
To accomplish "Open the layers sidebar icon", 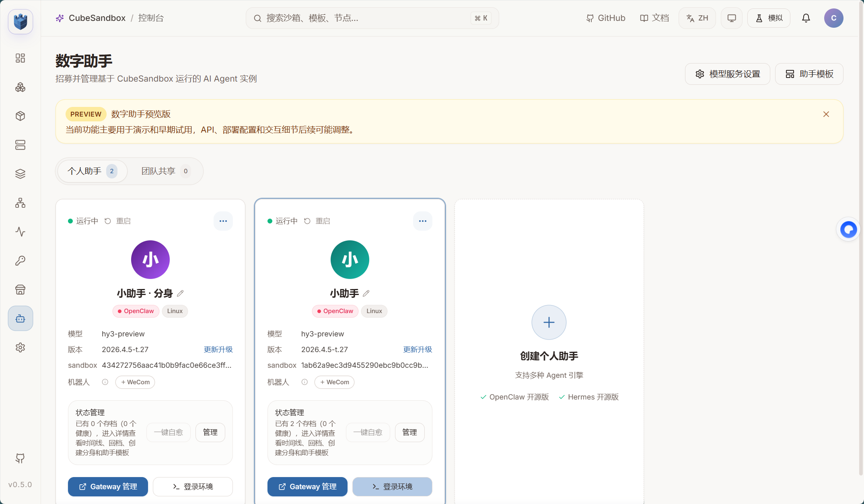I will point(20,174).
